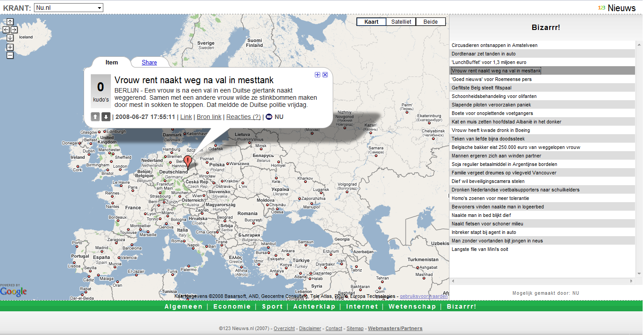644x335 pixels.
Task: Switch map to Kaart view
Action: 372,21
